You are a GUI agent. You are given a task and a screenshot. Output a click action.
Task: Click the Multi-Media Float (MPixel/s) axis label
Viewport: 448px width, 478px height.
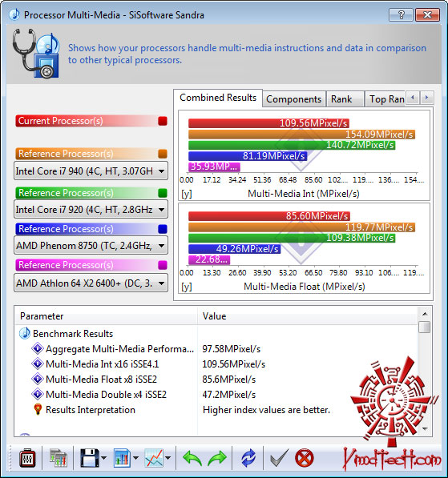pos(305,287)
